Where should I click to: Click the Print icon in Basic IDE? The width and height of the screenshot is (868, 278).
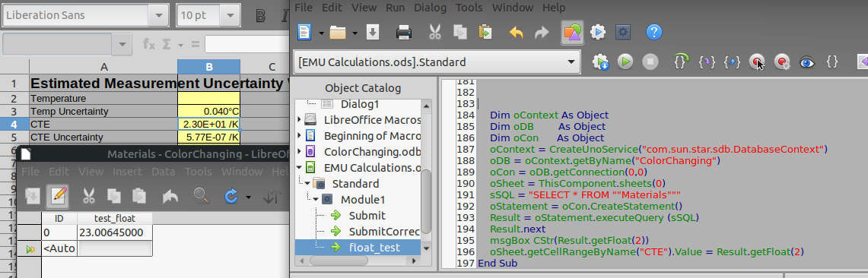click(404, 33)
